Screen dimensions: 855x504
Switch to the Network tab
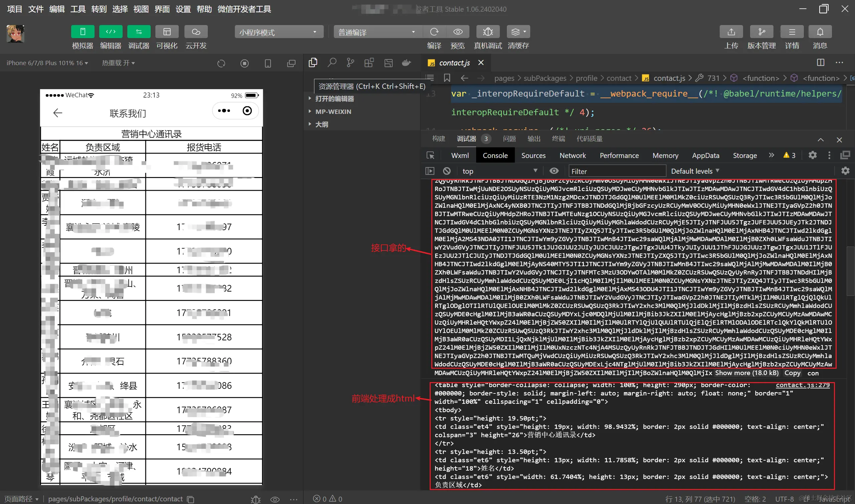572,156
